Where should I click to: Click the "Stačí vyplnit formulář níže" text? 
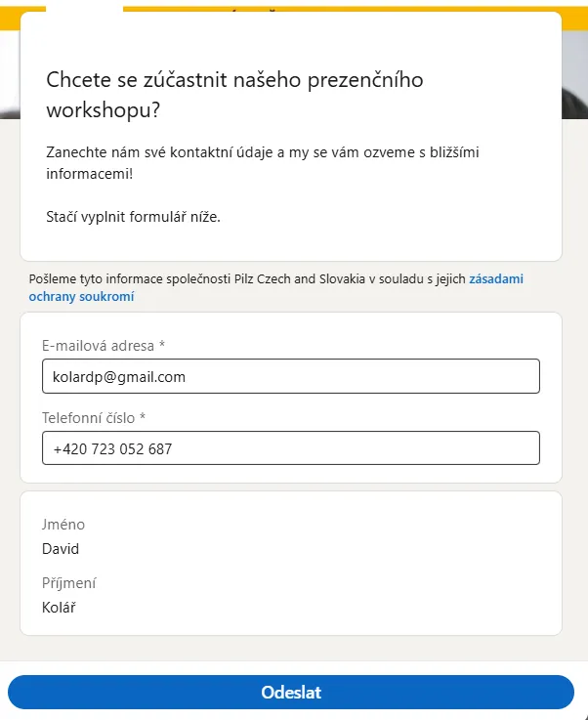tap(134, 216)
